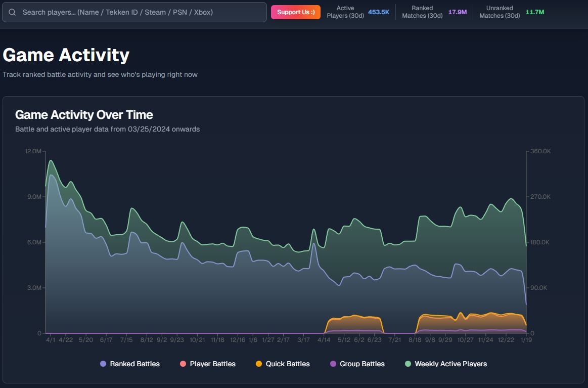Click the magnifying glass search icon
Viewport: 588px width, 388px height.
12,12
